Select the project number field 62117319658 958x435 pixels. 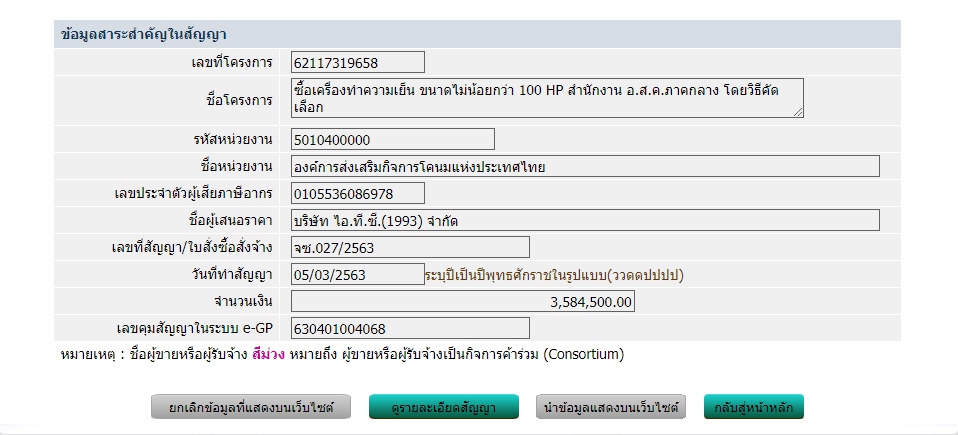tap(357, 62)
